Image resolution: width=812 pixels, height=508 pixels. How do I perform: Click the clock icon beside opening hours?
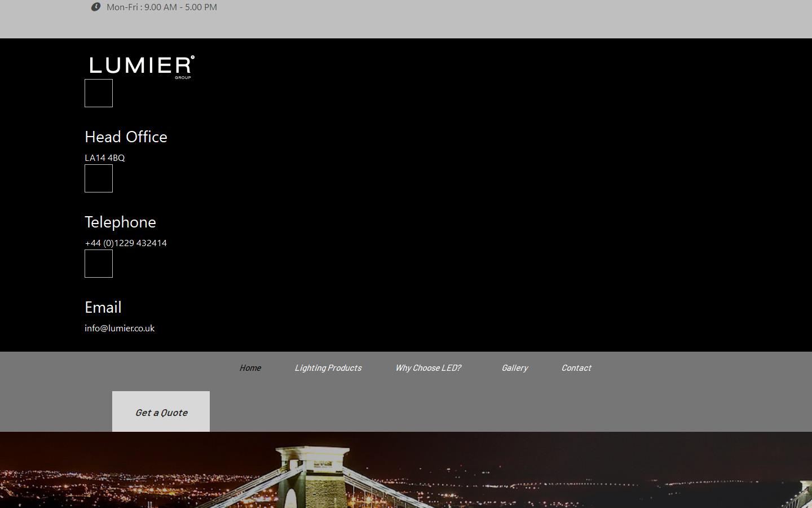pos(96,7)
